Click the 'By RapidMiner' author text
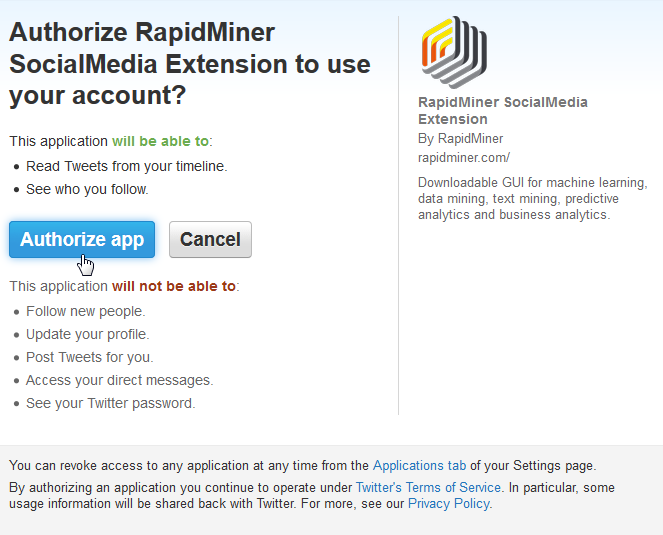The image size is (663, 535). click(460, 138)
